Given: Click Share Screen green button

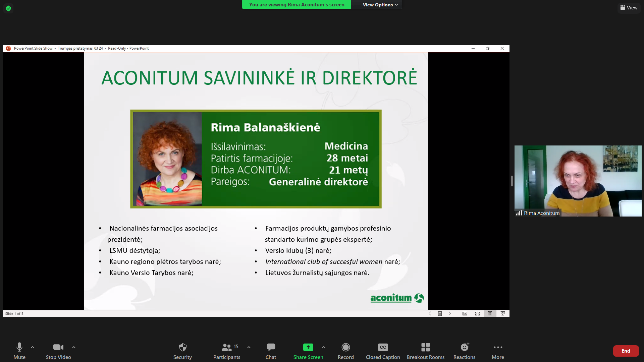Looking at the screenshot, I should pyautogui.click(x=308, y=351).
